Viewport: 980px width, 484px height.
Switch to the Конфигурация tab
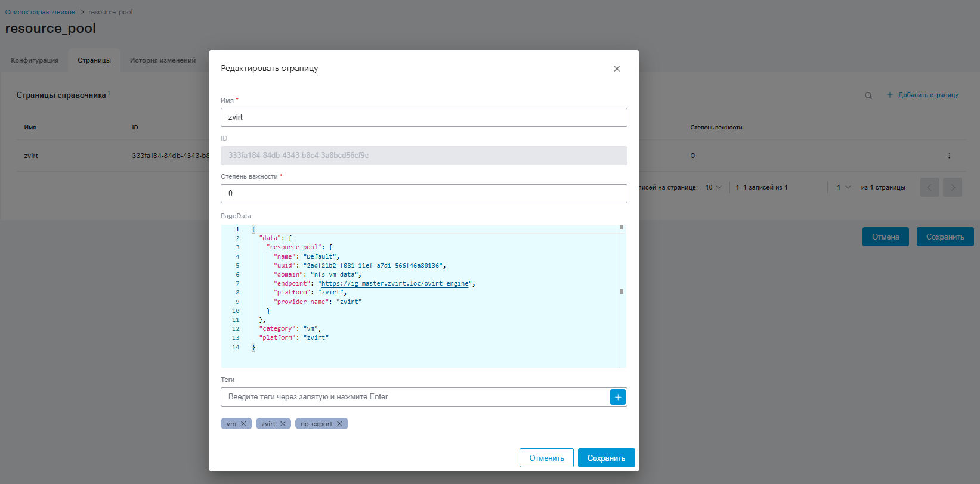pos(35,60)
